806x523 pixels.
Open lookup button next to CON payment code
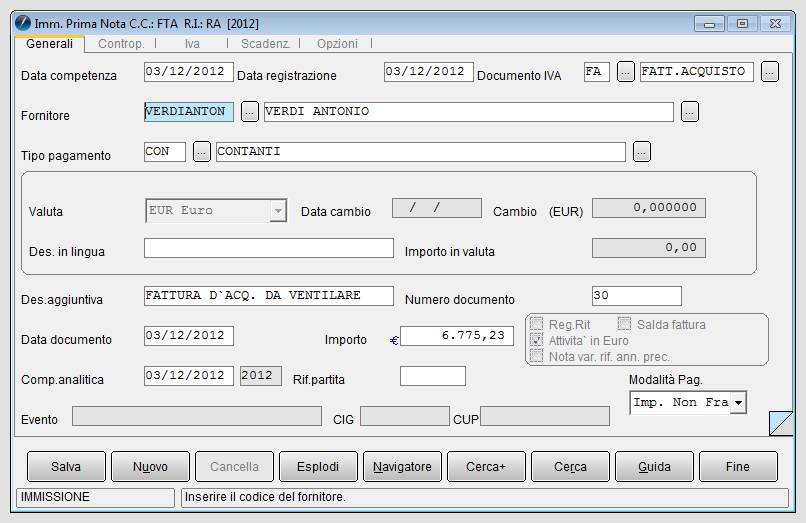pos(202,152)
